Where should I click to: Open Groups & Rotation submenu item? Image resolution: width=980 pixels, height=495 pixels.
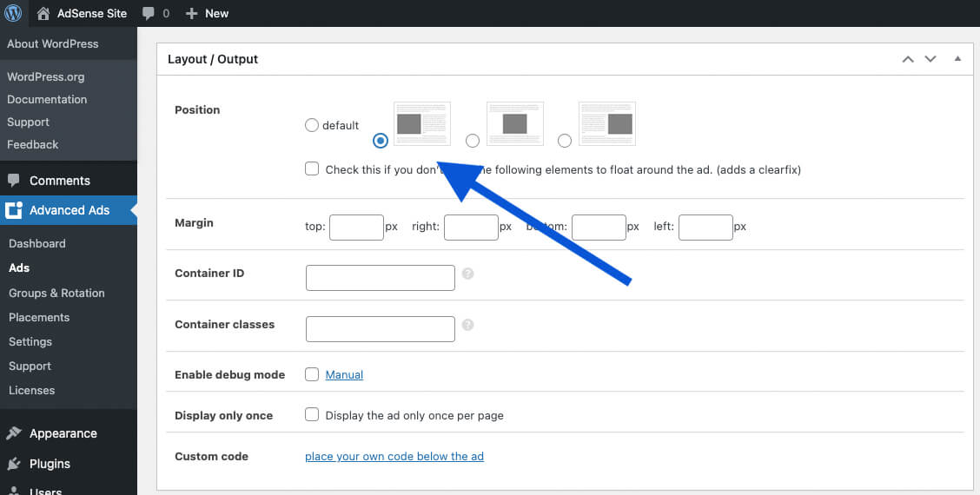click(x=56, y=293)
